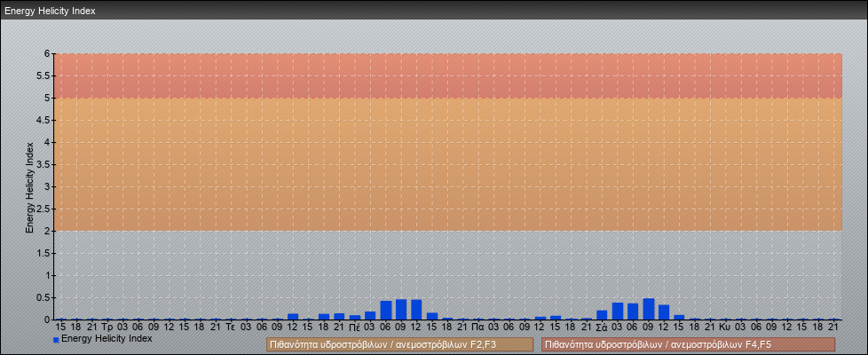
Task: Click the y-axis value 1
Action: coord(48,275)
